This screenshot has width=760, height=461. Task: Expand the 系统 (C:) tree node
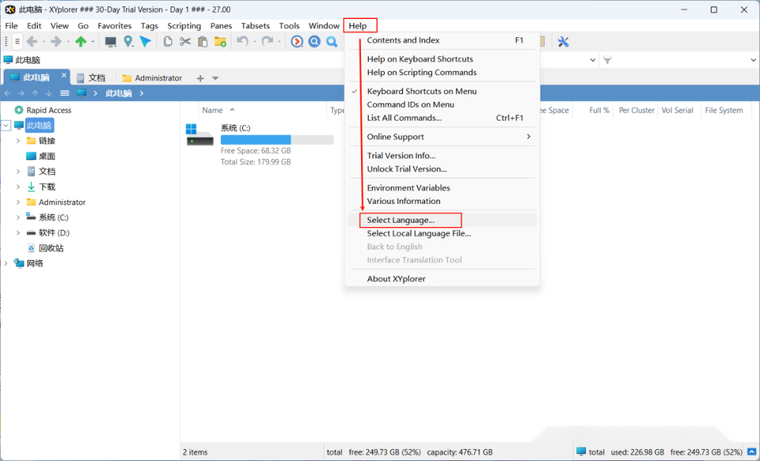point(18,217)
